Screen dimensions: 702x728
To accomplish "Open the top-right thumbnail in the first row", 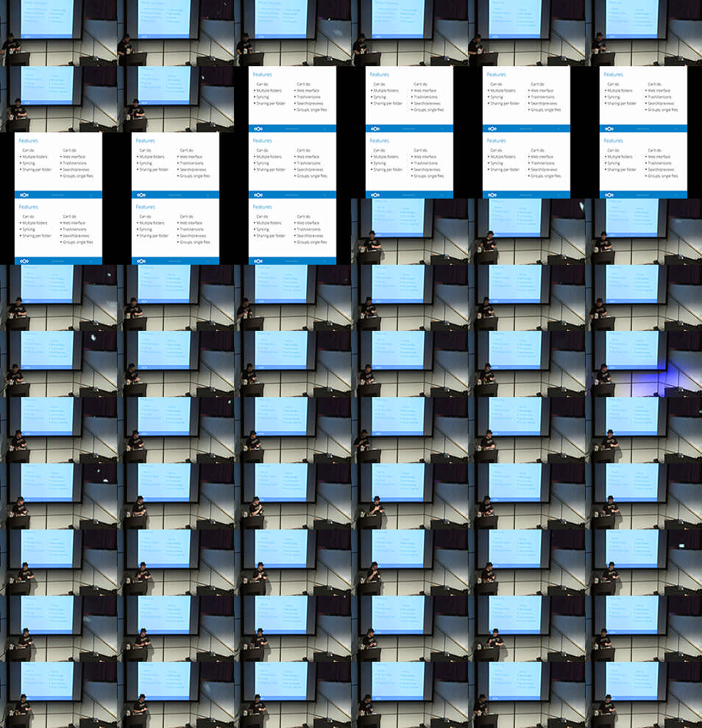I will click(643, 33).
